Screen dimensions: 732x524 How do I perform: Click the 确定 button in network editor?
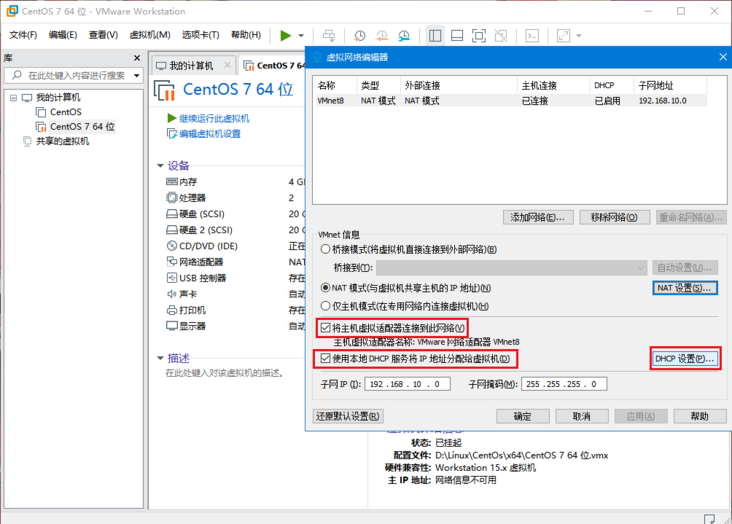(x=523, y=416)
